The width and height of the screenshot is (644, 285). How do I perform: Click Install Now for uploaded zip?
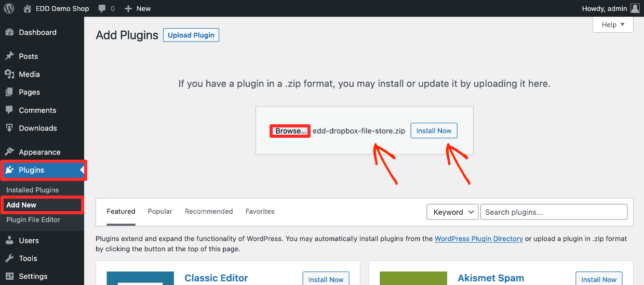point(434,131)
